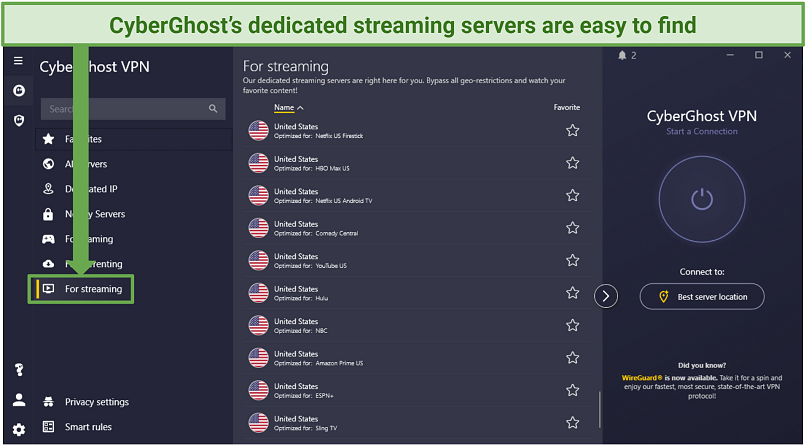Screen dimensions: 806x446
Task: Click the Favorites star icon in sidebar
Action: [48, 139]
